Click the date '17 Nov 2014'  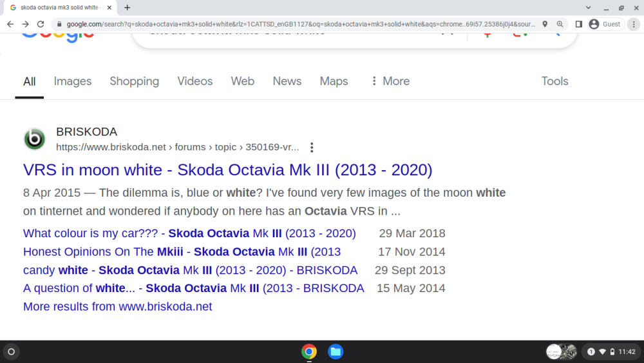(x=412, y=251)
